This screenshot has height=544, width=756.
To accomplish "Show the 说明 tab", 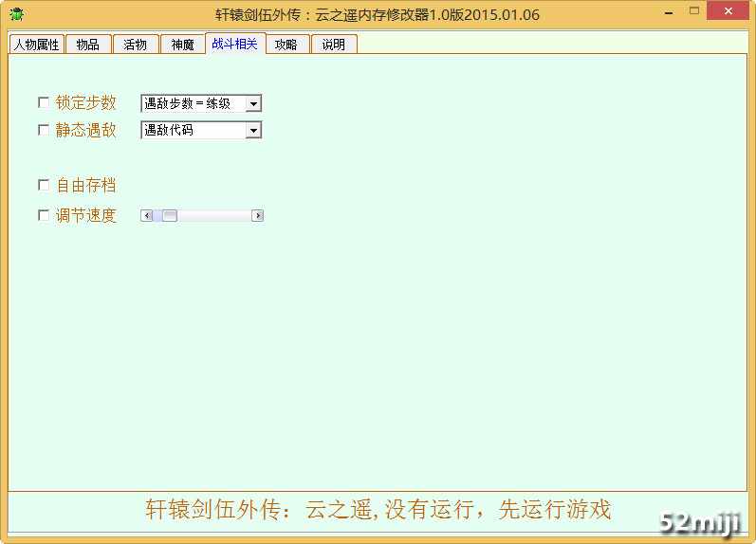I will click(334, 45).
